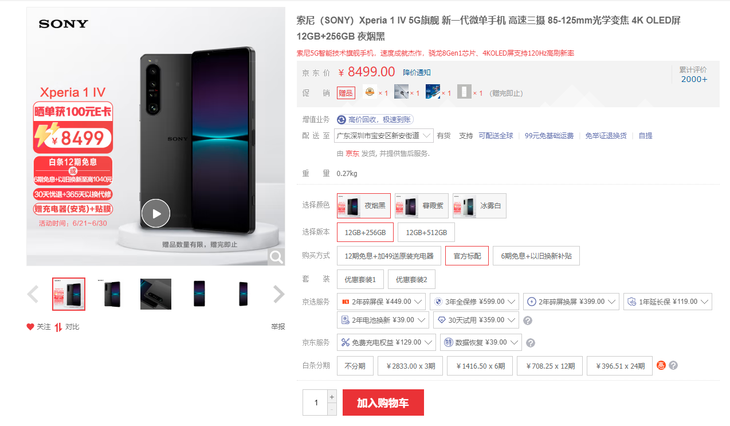
Task: Show the previous thumbnails with the left arrow
Action: point(33,294)
